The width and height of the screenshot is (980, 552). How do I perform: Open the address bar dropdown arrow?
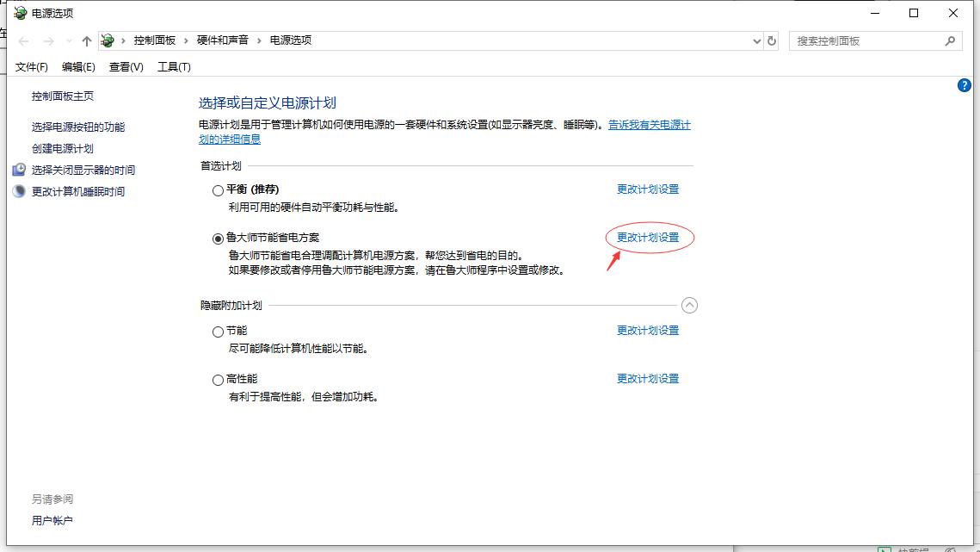pyautogui.click(x=756, y=40)
